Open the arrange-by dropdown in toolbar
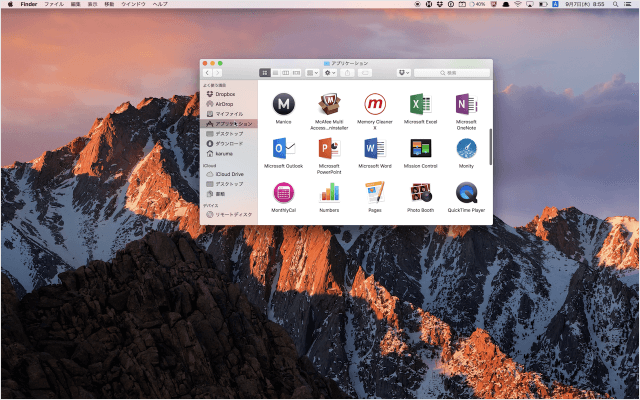Screen dimensions: 640x400 pyautogui.click(x=313, y=73)
